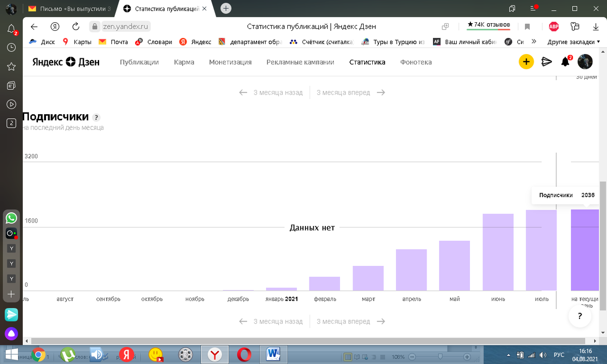Open Ваш личный кабинет bookmark
The image size is (607, 364).
tap(465, 42)
